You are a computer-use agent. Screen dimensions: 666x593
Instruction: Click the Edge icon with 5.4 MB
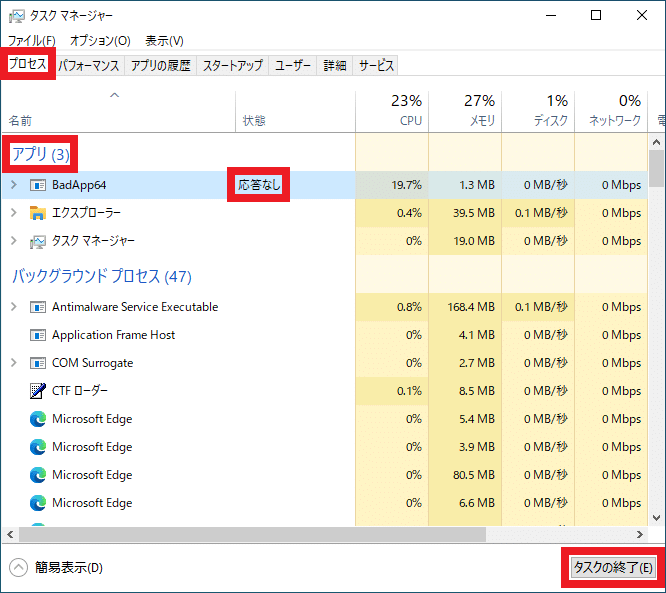[x=38, y=419]
